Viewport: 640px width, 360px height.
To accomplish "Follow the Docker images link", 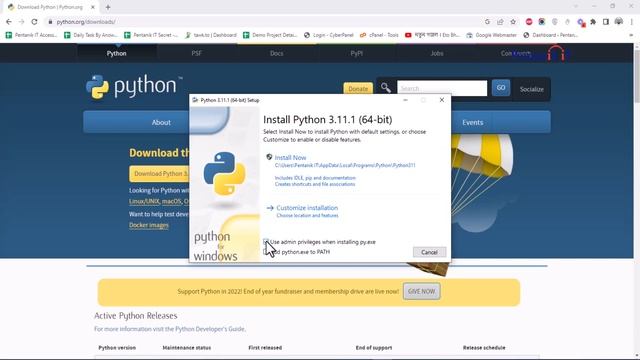I will pos(149,225).
